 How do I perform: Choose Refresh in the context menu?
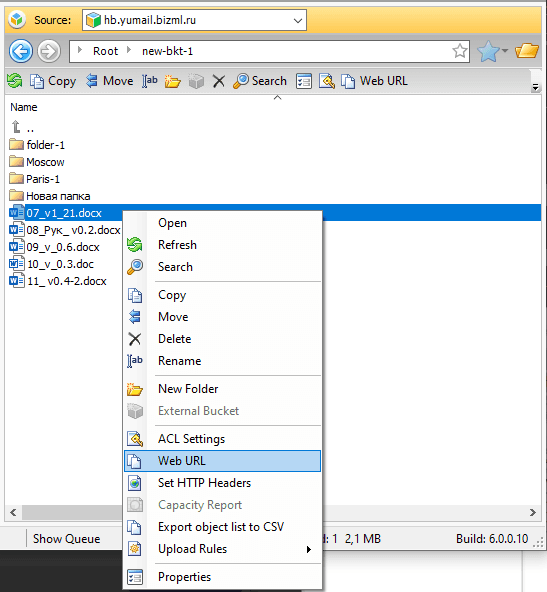coord(223,245)
